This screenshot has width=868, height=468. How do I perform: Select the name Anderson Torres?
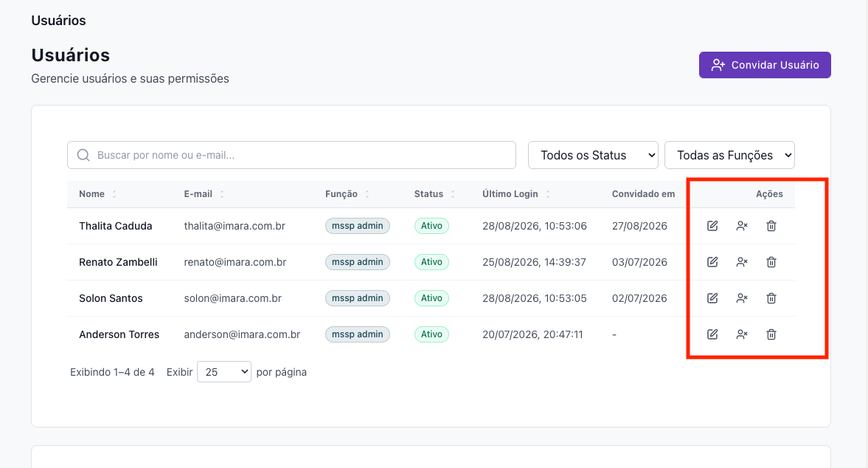(x=119, y=334)
